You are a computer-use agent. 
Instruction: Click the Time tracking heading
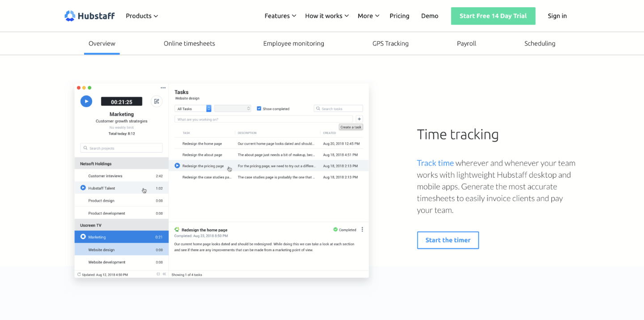pos(458,134)
